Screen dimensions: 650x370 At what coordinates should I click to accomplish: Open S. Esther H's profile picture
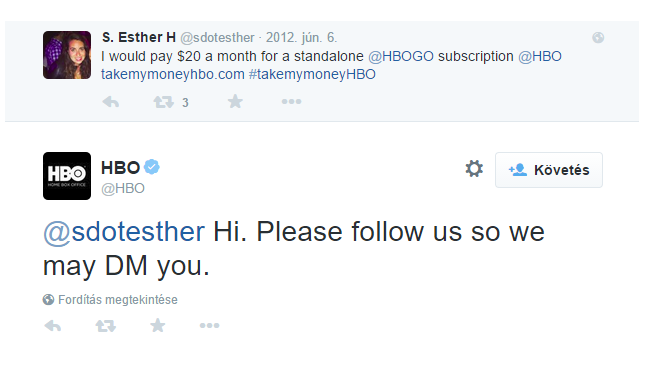pyautogui.click(x=67, y=55)
